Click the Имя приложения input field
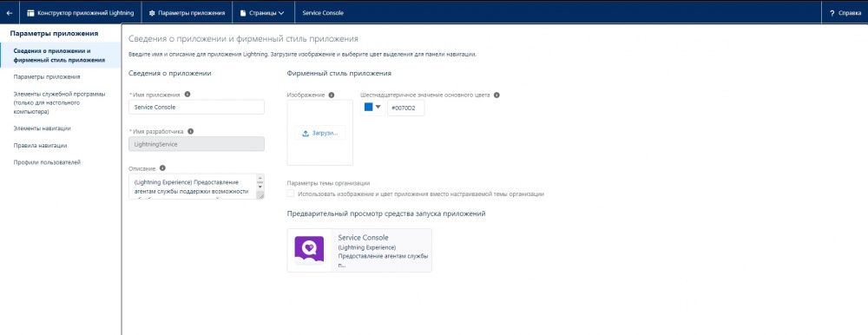Screen dimensions: 868x335 coord(196,108)
